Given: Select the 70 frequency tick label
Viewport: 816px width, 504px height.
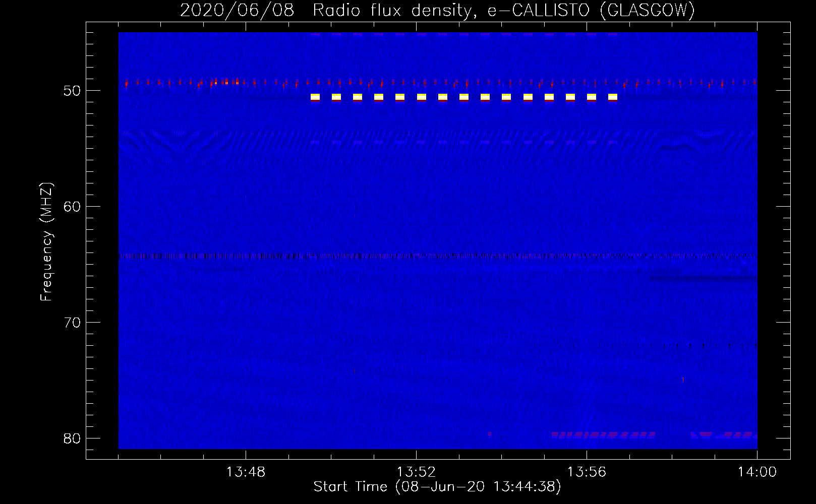Looking at the screenshot, I should click(x=72, y=323).
